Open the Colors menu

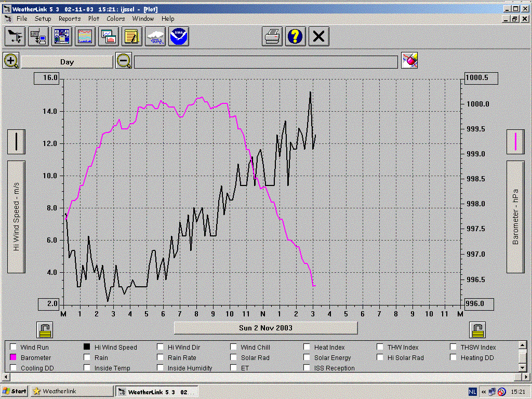click(x=116, y=19)
